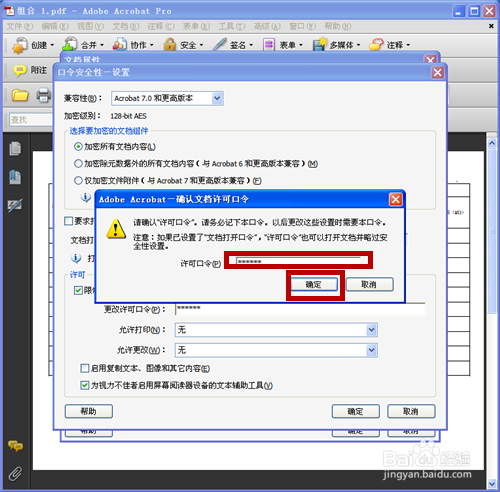The image size is (500, 492).
Task: Open the Changes Allowed (允许更改) dropdown
Action: point(276,350)
